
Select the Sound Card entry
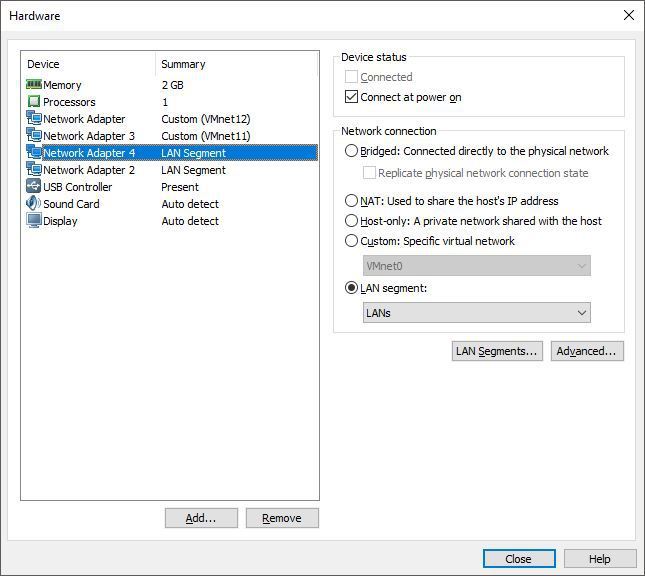point(71,204)
